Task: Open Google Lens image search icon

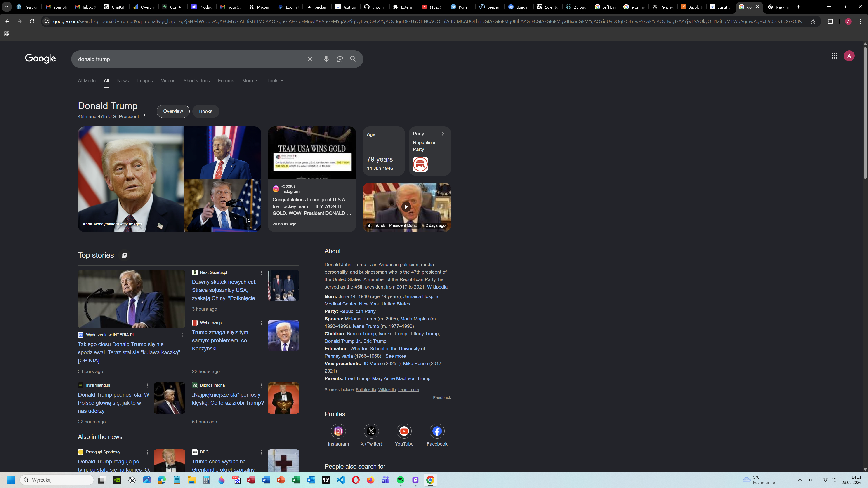Action: 340,59
